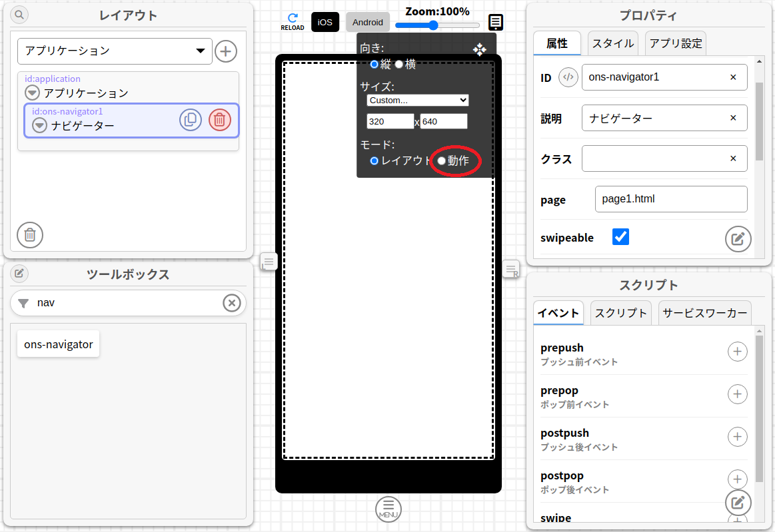This screenshot has height=532, width=775.
Task: Open the アプリケーション dropdown
Action: point(115,51)
